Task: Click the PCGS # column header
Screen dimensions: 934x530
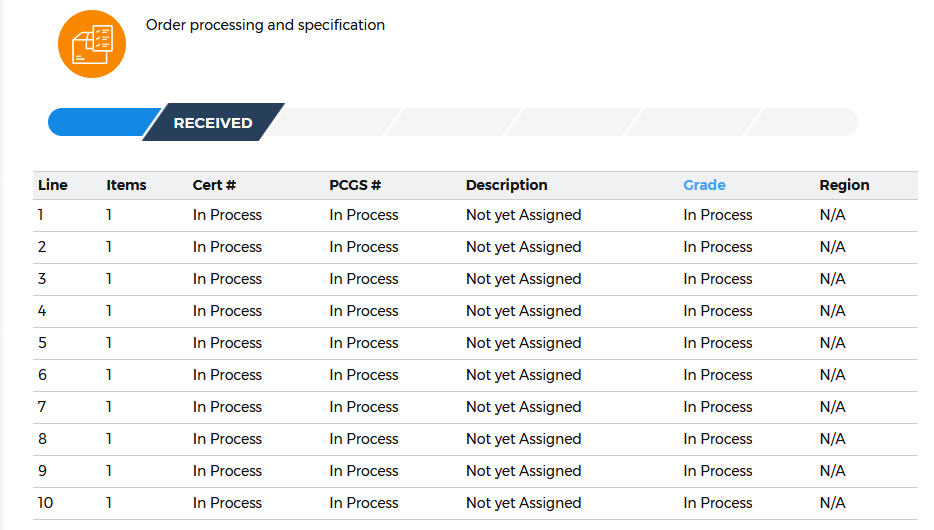Action: pyautogui.click(x=355, y=185)
